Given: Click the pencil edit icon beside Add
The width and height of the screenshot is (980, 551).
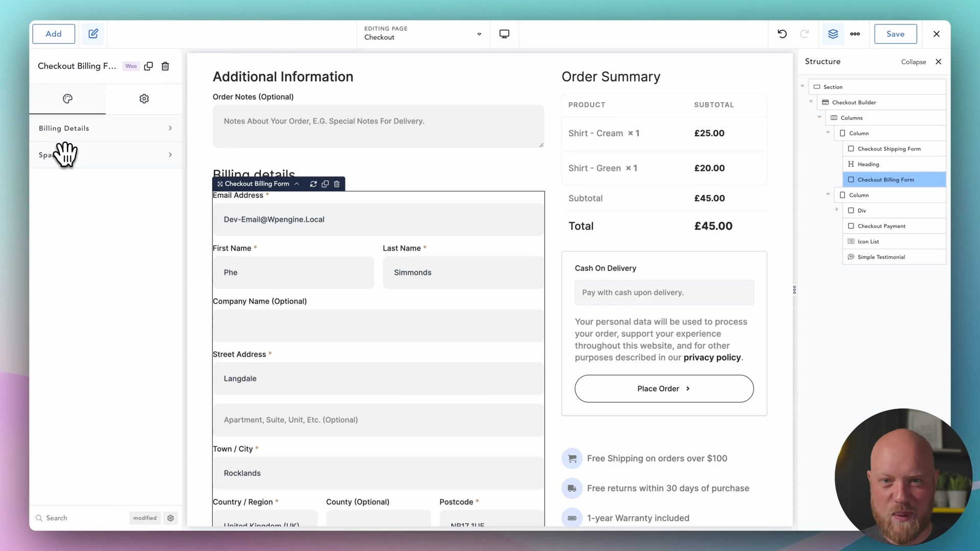Looking at the screenshot, I should pyautogui.click(x=93, y=34).
